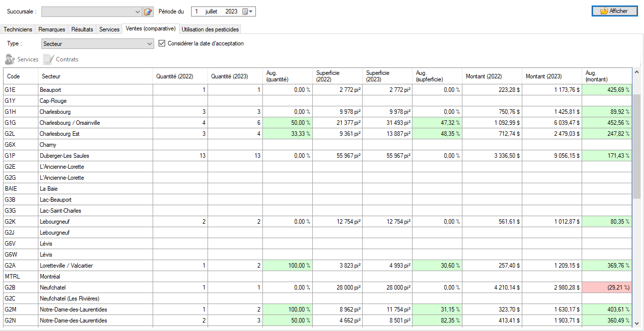Select the Lac-Saint-Charles row
Viewport: 644px width, 331px height.
point(317,211)
